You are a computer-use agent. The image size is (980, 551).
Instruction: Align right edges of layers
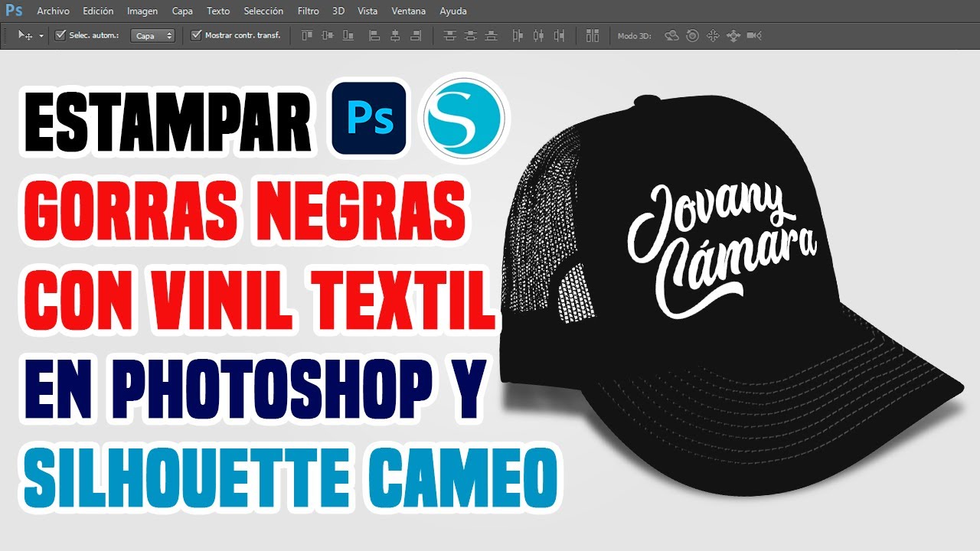point(416,35)
